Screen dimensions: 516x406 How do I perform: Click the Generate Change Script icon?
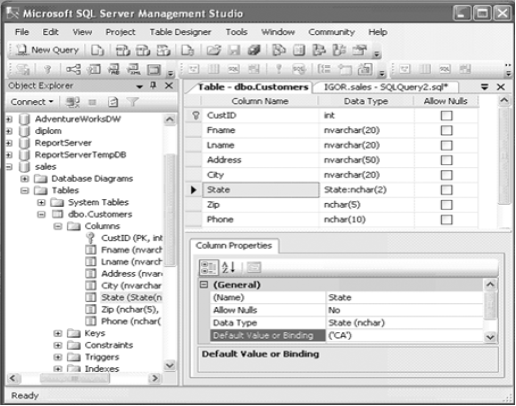tap(23, 70)
